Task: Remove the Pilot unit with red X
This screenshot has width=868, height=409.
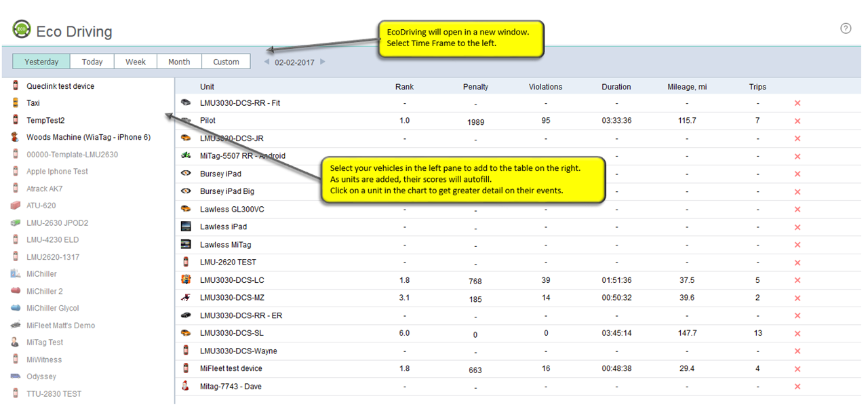Action: tap(797, 121)
